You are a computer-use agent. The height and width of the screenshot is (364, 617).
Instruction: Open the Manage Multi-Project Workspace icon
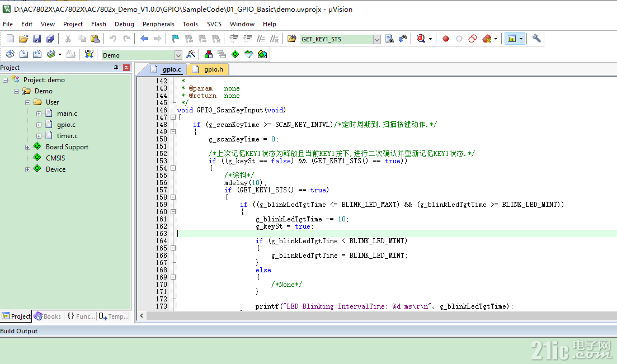click(222, 54)
